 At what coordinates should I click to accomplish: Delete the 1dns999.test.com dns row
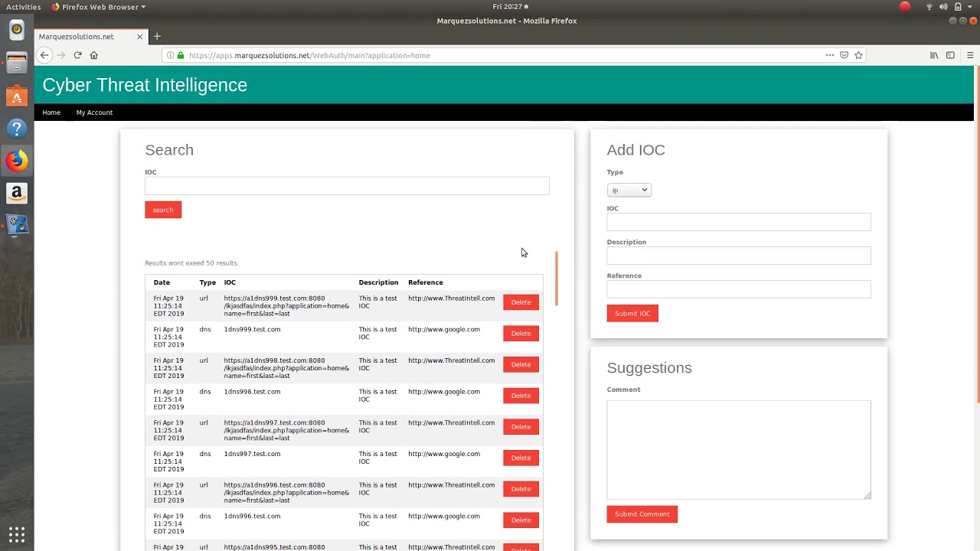[x=521, y=334]
